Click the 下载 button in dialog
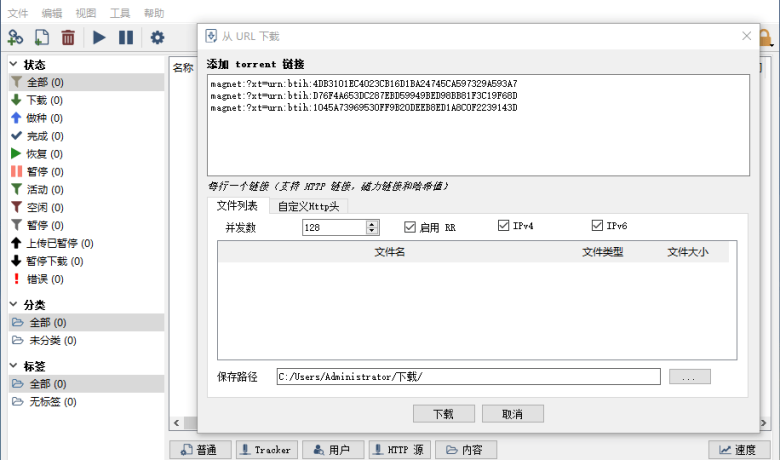The height and width of the screenshot is (460, 780). 444,414
